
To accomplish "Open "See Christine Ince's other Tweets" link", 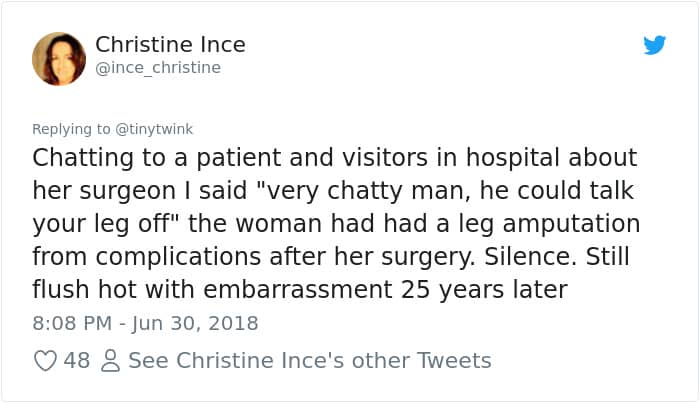I will (309, 360).
